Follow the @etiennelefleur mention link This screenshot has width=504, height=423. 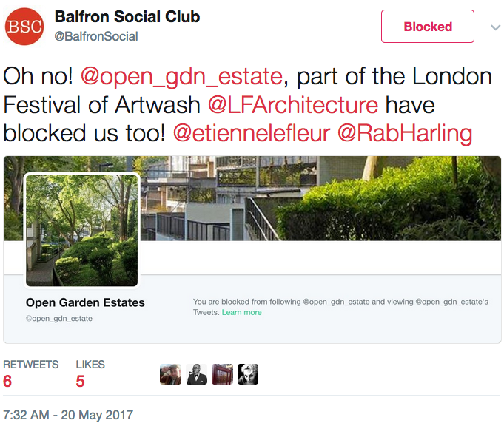coord(252,134)
